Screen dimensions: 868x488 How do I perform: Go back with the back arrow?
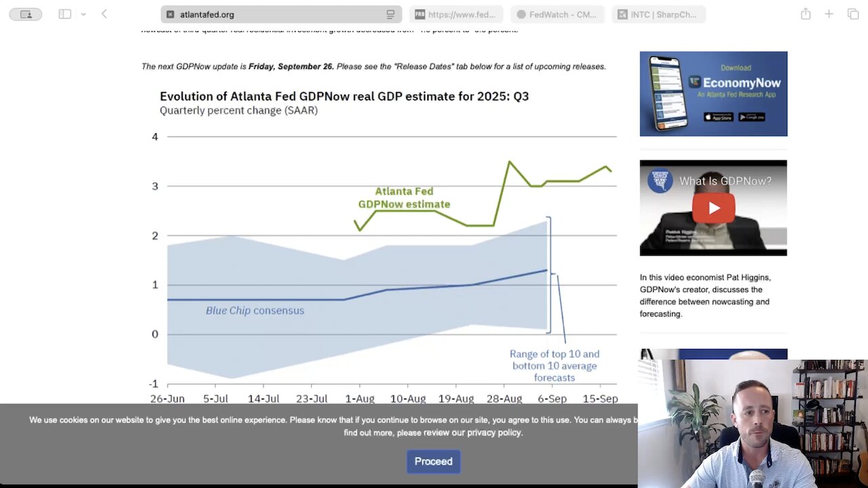pyautogui.click(x=104, y=14)
